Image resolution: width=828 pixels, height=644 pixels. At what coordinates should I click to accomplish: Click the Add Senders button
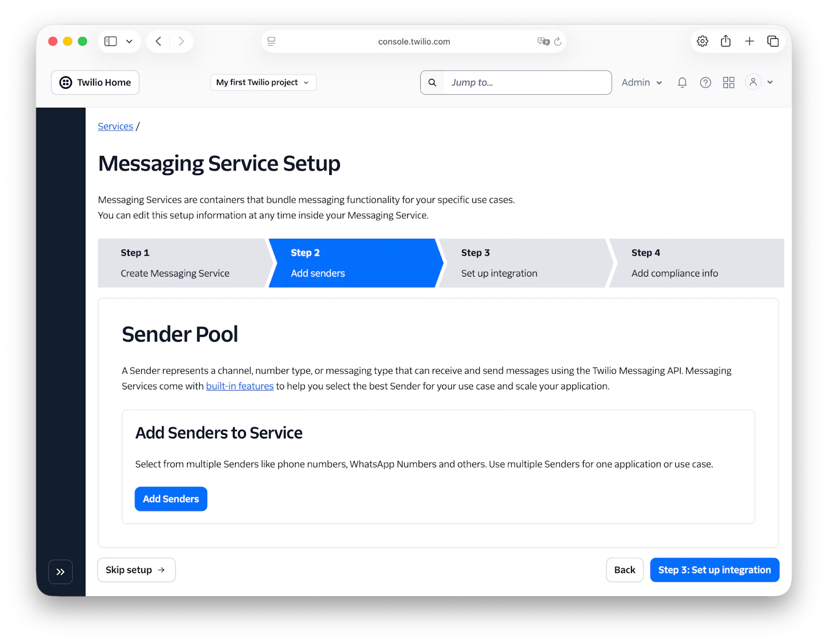click(171, 499)
